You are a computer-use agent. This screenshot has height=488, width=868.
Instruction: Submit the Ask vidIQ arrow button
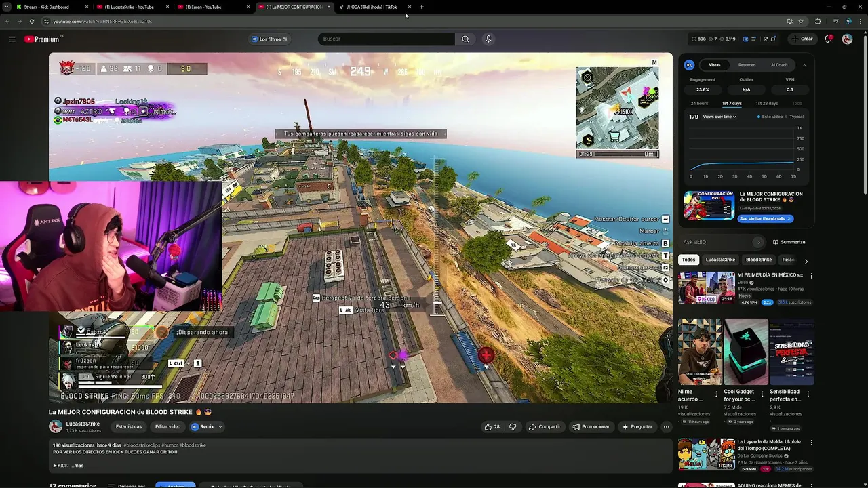point(758,242)
